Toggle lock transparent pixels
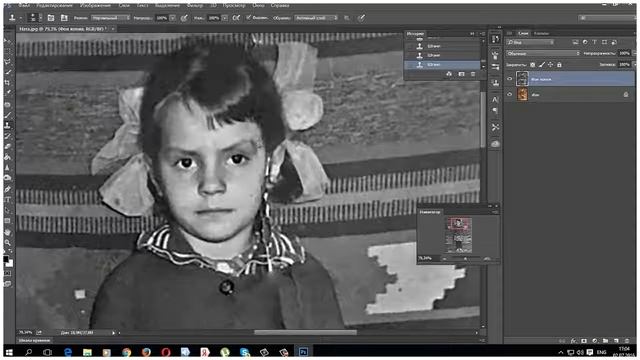 pos(533,64)
